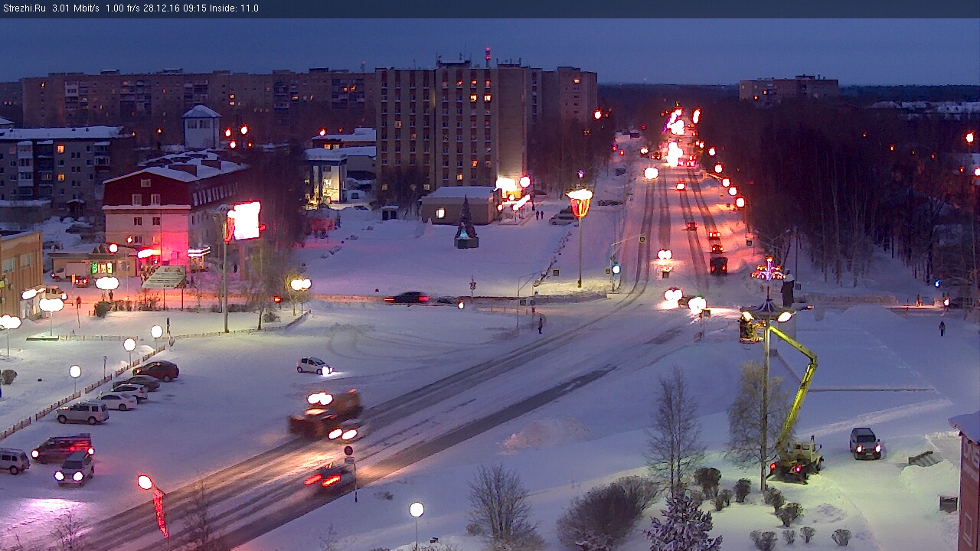
Task: Select the "28.12.16" date stamp
Action: click(162, 8)
